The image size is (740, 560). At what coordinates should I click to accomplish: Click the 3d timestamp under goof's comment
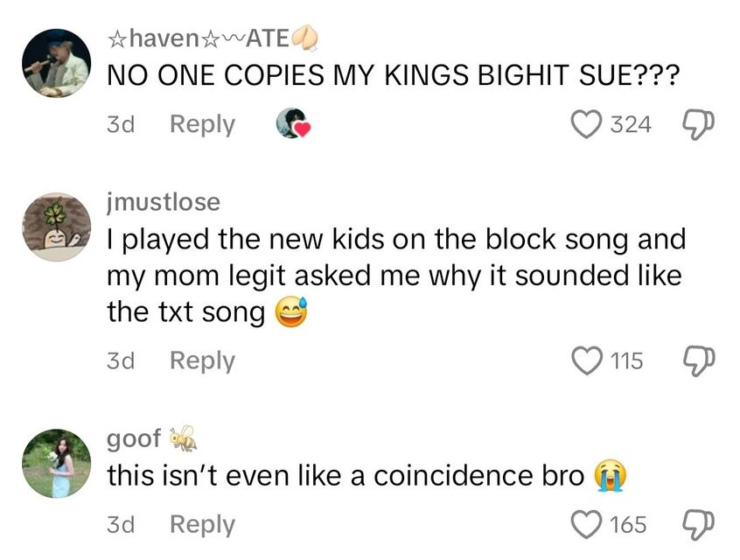click(x=121, y=524)
